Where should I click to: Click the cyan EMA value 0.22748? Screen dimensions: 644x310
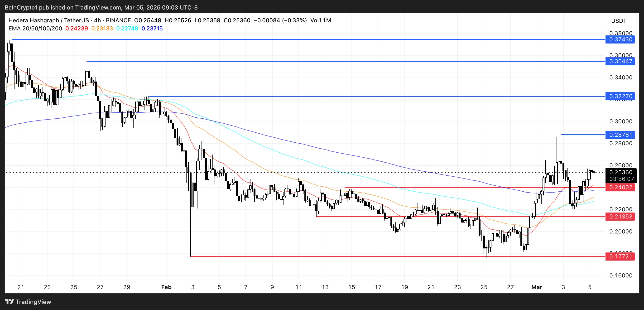click(127, 29)
